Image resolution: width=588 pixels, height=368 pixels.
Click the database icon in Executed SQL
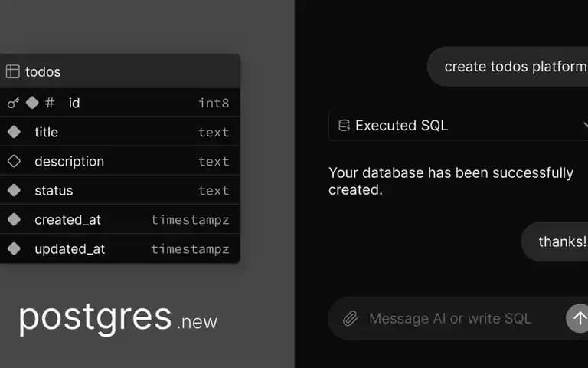tap(344, 126)
